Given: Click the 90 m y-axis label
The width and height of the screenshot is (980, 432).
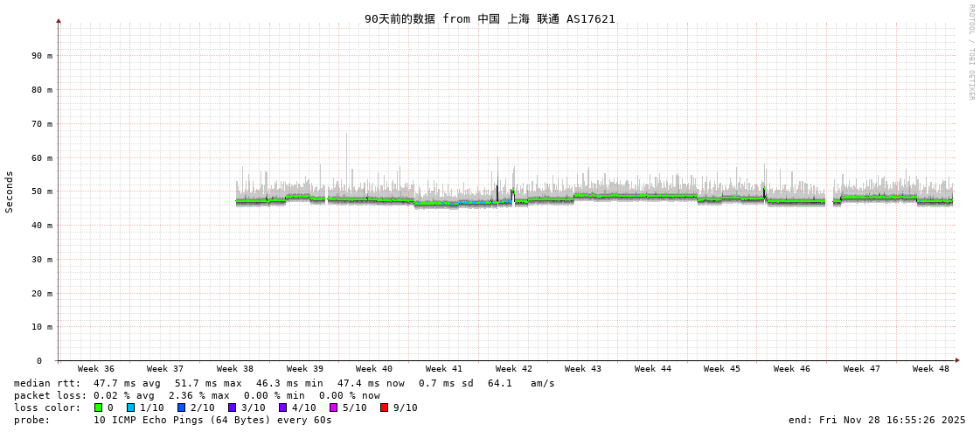Looking at the screenshot, I should (x=43, y=55).
